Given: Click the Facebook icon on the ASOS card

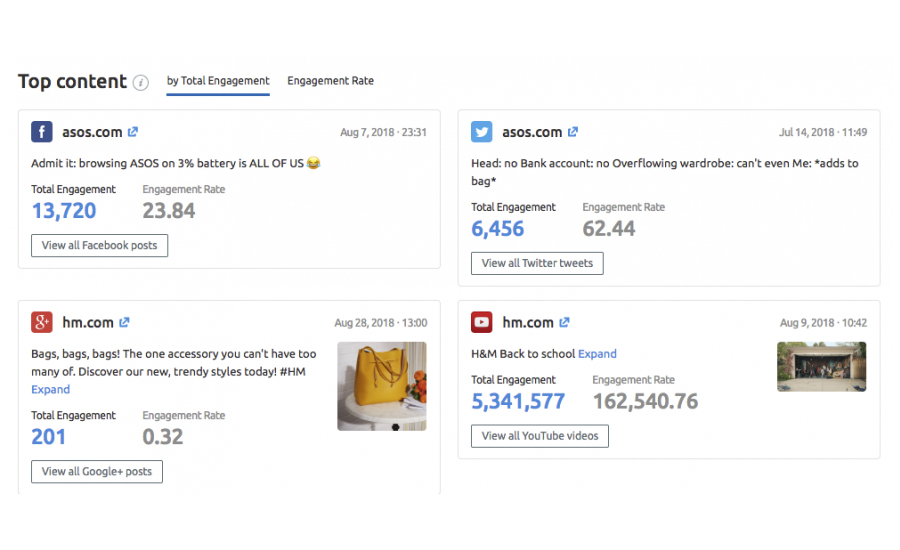Looking at the screenshot, I should pos(42,132).
